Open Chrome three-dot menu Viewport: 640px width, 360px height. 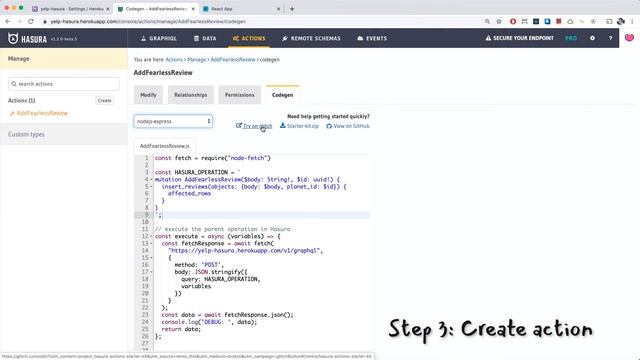(x=632, y=21)
